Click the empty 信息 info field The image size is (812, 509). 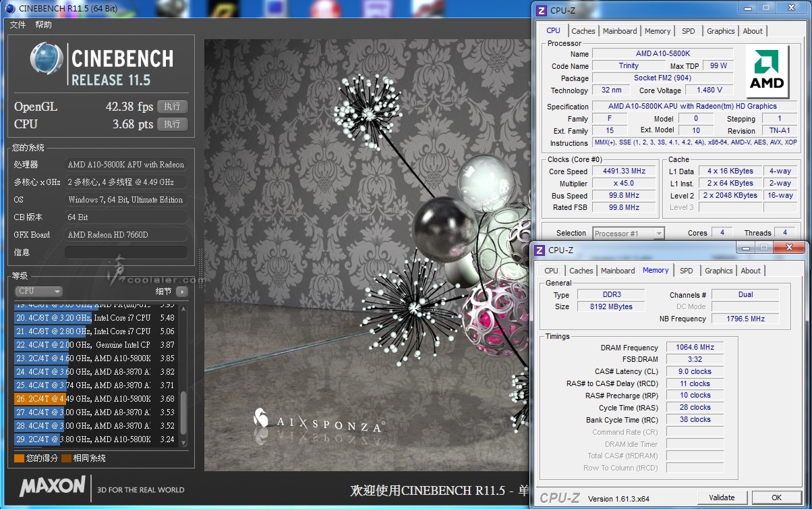tap(126, 252)
